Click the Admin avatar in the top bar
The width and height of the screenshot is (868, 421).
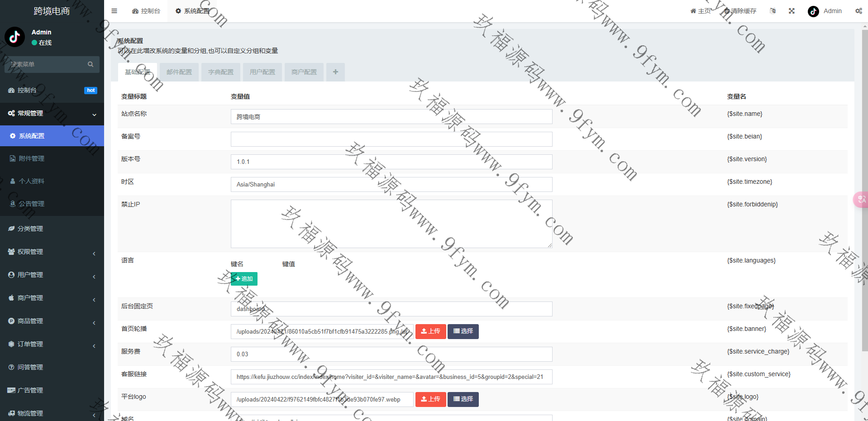813,11
